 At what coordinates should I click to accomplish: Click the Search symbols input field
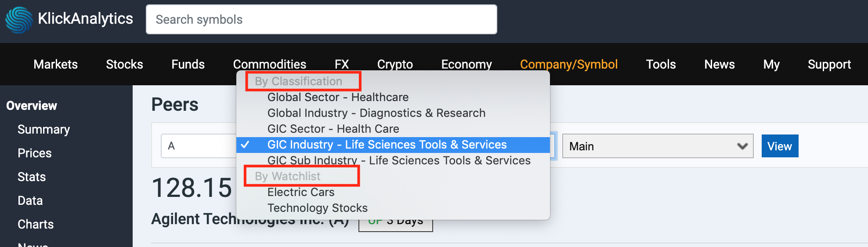(x=322, y=19)
